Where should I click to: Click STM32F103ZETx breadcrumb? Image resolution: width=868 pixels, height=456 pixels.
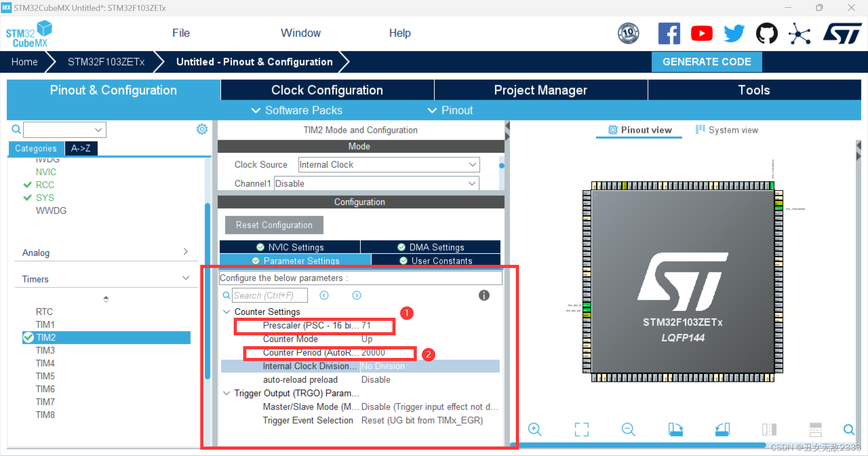pyautogui.click(x=106, y=62)
